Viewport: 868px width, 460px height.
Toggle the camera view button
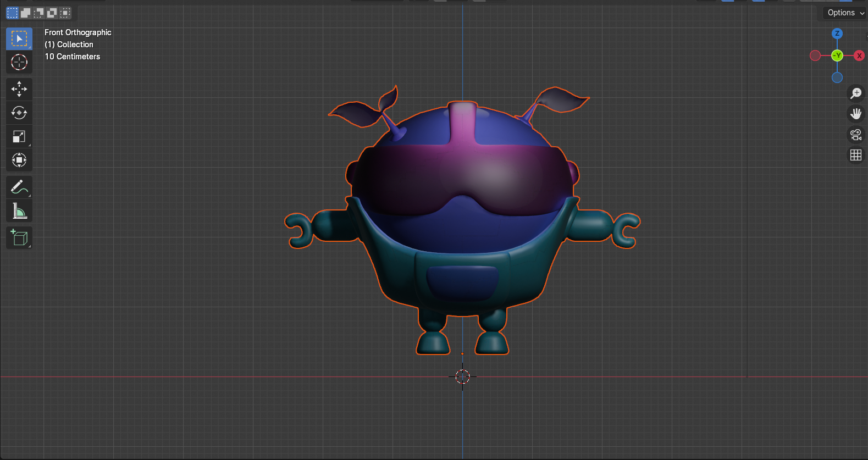(x=856, y=135)
